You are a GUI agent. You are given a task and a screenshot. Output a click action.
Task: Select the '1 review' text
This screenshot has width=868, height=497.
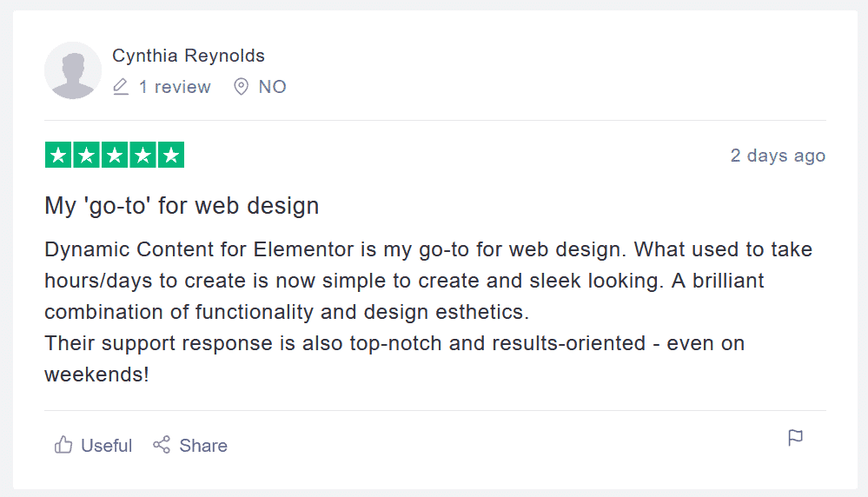tap(175, 87)
